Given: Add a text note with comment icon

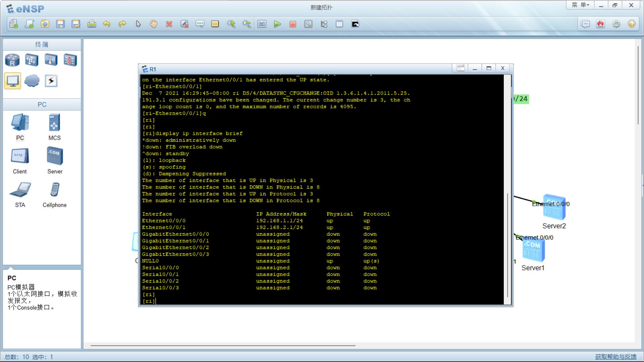Looking at the screenshot, I should 200,24.
